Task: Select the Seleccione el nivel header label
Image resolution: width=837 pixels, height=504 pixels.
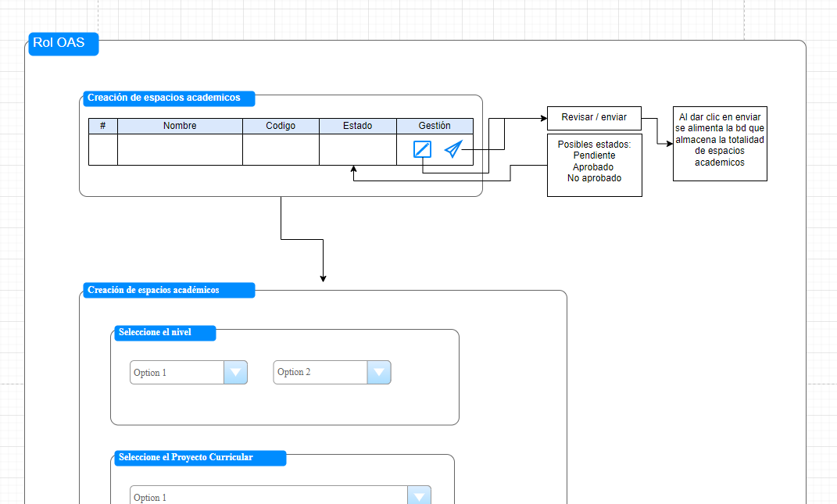Action: click(x=165, y=332)
